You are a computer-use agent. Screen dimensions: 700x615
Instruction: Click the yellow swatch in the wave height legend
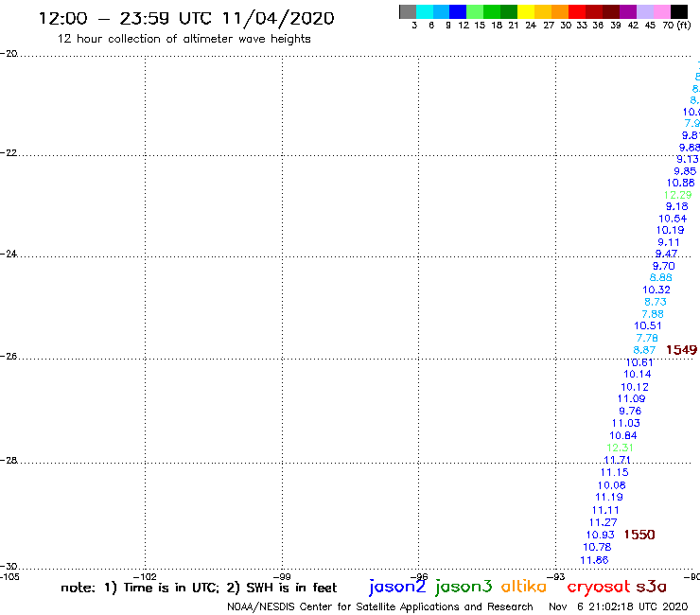526,11
